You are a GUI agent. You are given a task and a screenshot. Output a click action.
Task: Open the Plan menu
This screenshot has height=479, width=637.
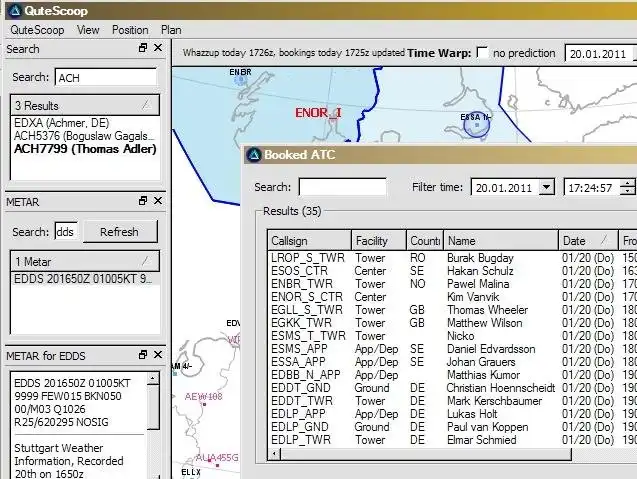click(x=171, y=30)
